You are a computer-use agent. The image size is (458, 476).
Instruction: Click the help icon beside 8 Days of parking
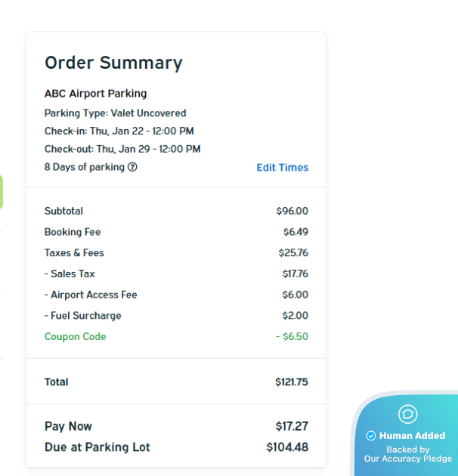(132, 167)
